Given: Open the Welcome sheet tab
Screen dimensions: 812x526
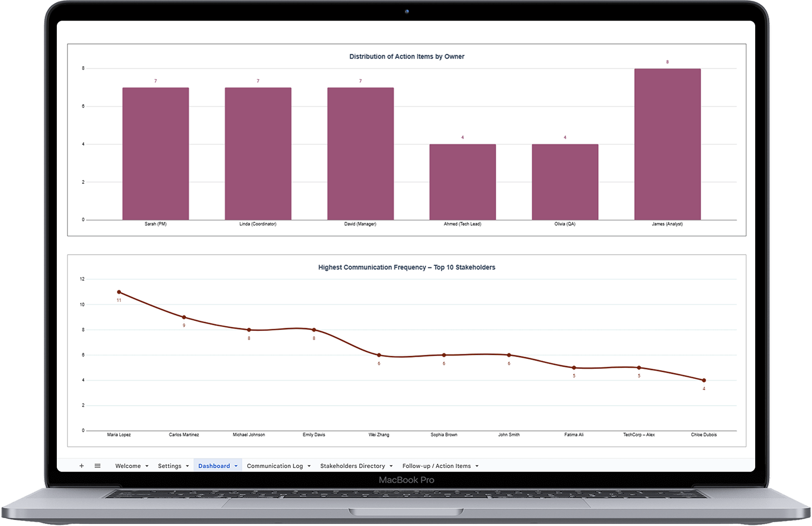Looking at the screenshot, I should (x=128, y=466).
